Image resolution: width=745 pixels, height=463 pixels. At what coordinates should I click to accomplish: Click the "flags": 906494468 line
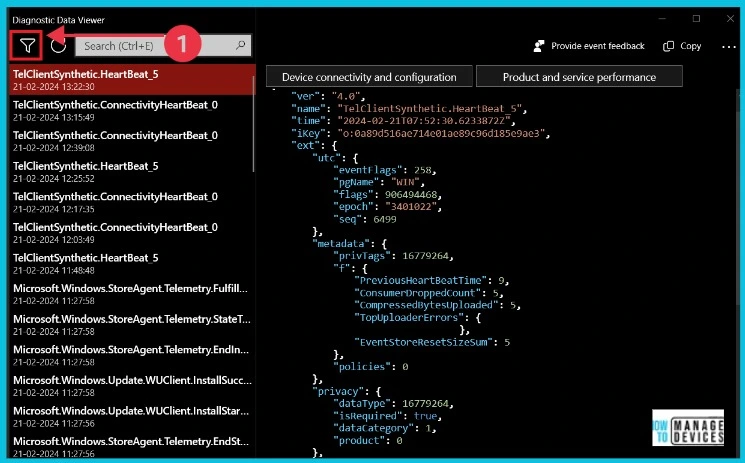pos(387,194)
